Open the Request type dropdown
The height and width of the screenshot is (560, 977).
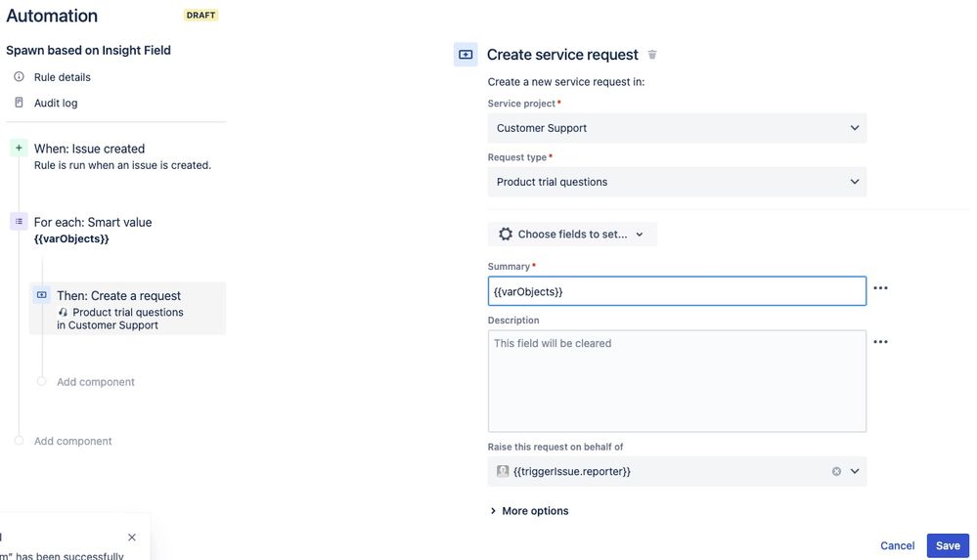coord(677,182)
